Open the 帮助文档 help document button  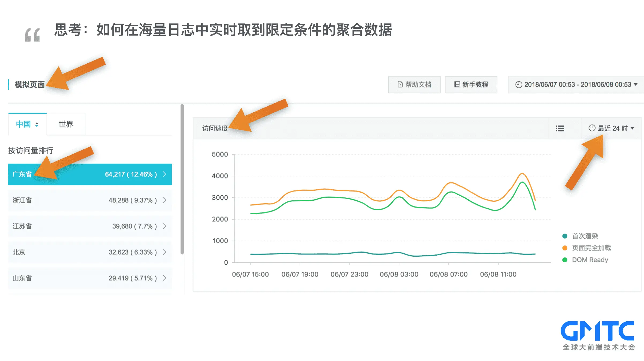414,84
